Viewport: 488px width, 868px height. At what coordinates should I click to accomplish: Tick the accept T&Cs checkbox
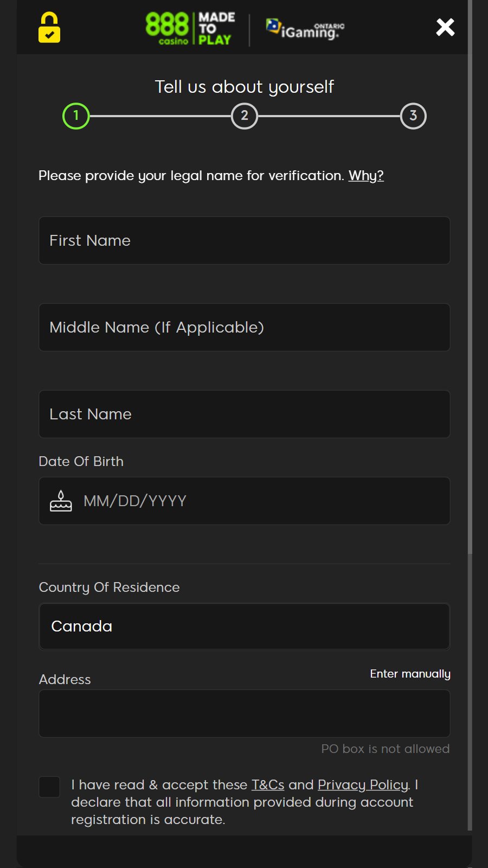pos(49,787)
